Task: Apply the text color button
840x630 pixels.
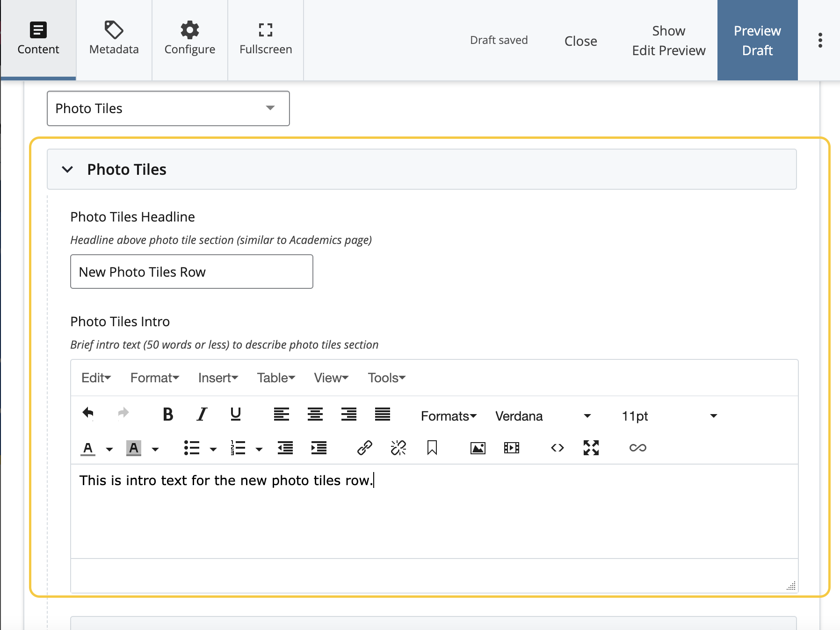Action: pos(88,448)
